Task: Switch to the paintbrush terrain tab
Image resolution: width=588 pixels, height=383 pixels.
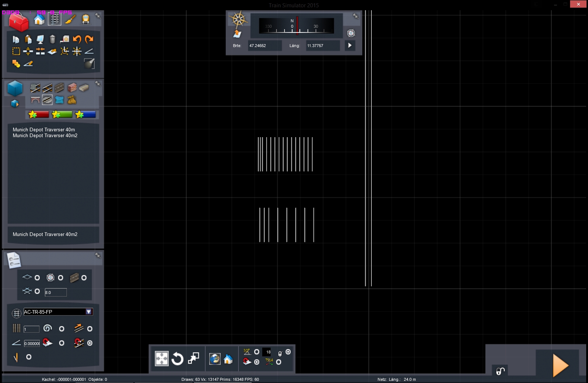Action: coord(70,19)
